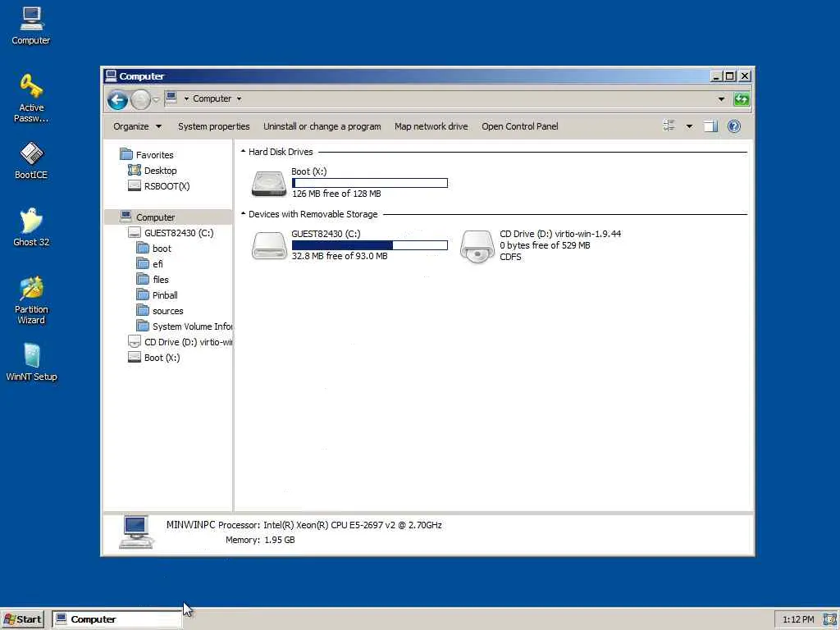Select GUEST82430 (C:) in navigation tree
Image resolution: width=840 pixels, height=630 pixels.
tap(171, 232)
